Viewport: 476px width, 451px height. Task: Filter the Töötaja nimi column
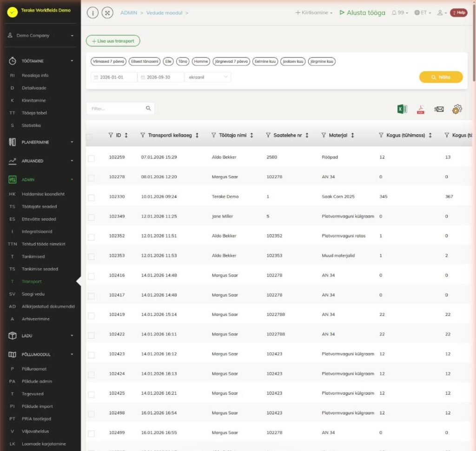click(x=214, y=135)
